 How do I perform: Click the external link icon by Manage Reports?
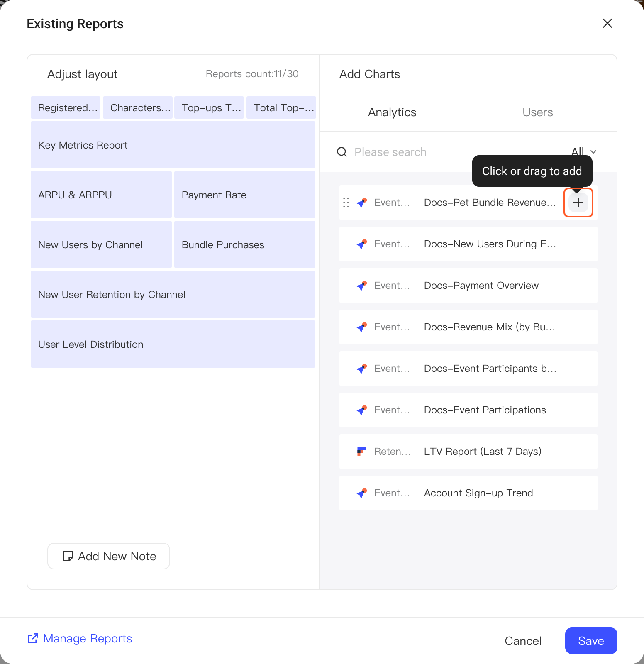[33, 638]
